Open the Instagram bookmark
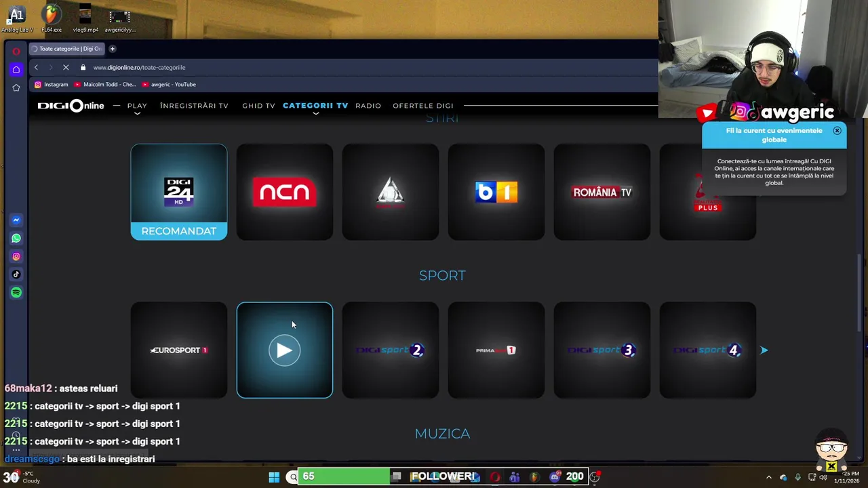868x488 pixels. (x=52, y=84)
